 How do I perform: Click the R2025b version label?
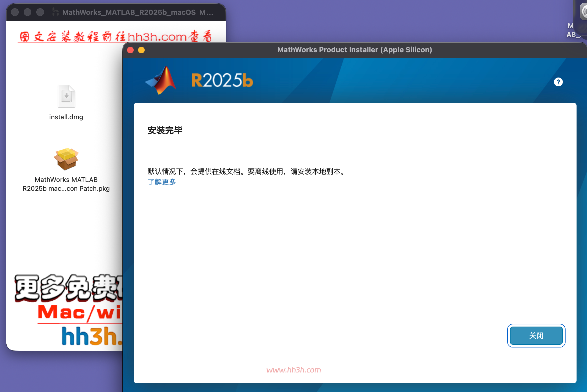point(222,80)
